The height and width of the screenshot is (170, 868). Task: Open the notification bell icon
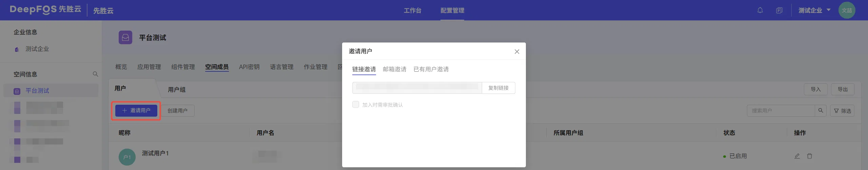(x=760, y=10)
